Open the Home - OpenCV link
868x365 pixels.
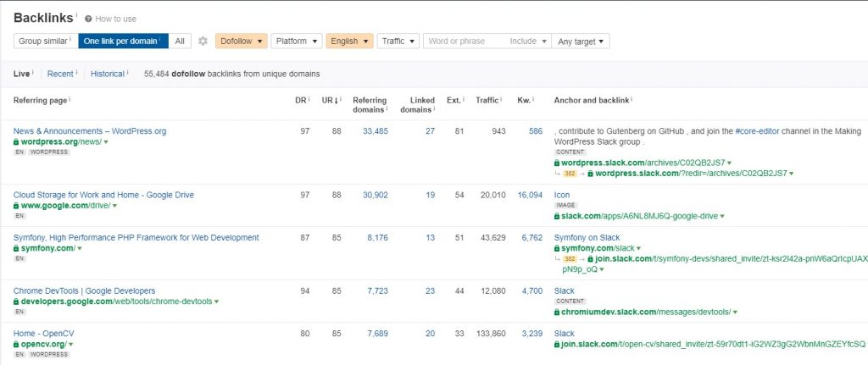[x=44, y=334]
